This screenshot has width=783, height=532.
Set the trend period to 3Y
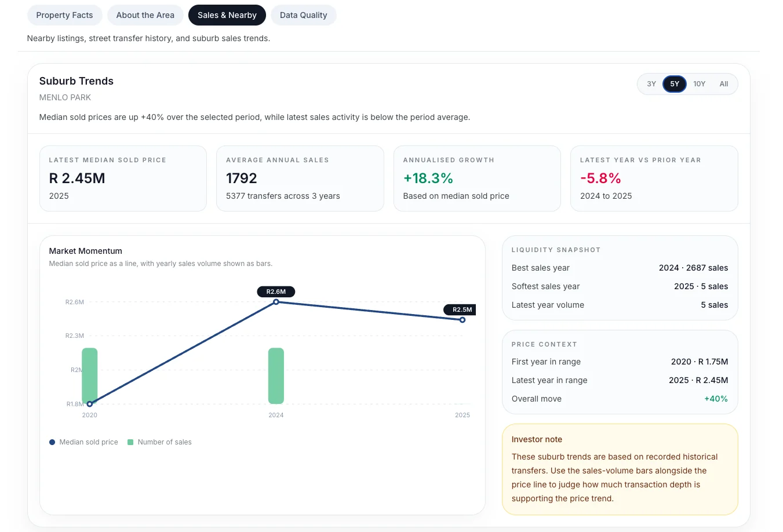tap(651, 84)
